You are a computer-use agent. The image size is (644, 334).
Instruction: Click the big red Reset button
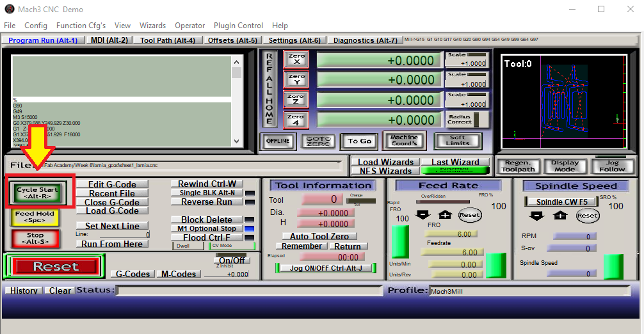56,266
